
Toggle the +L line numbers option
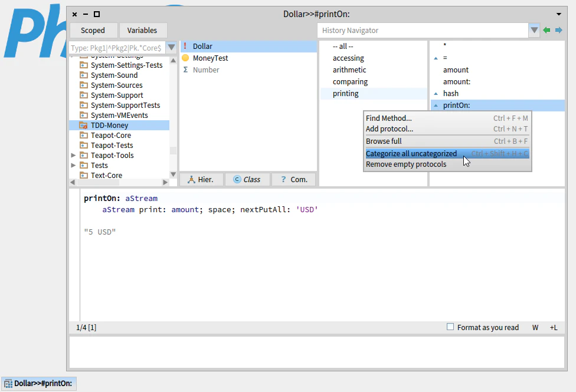coord(554,327)
